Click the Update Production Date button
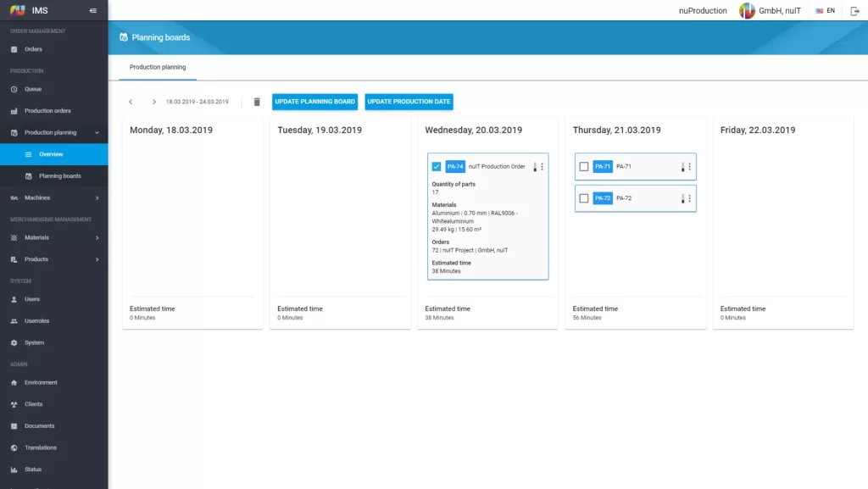The height and width of the screenshot is (489, 868). (409, 102)
